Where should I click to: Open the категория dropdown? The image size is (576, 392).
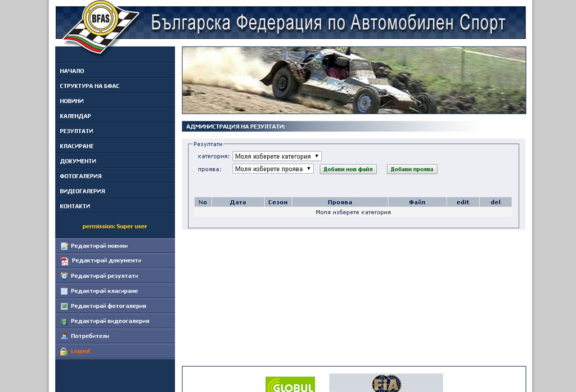point(277,156)
